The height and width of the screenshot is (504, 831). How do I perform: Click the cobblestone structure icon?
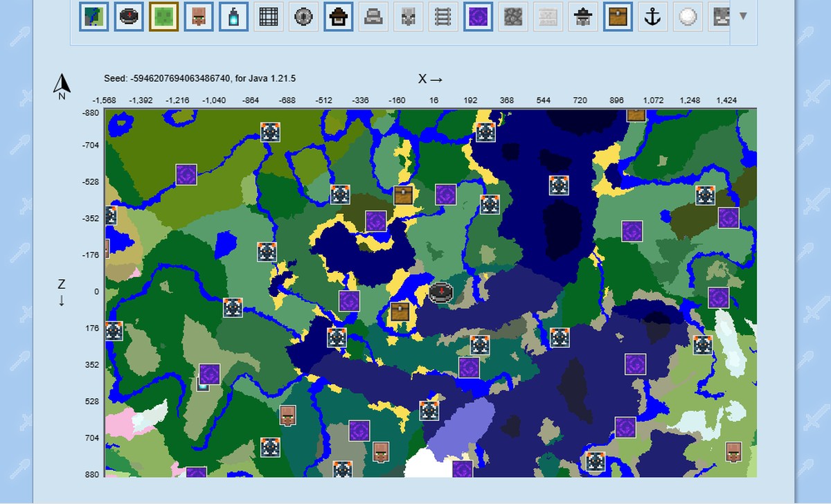click(x=513, y=17)
